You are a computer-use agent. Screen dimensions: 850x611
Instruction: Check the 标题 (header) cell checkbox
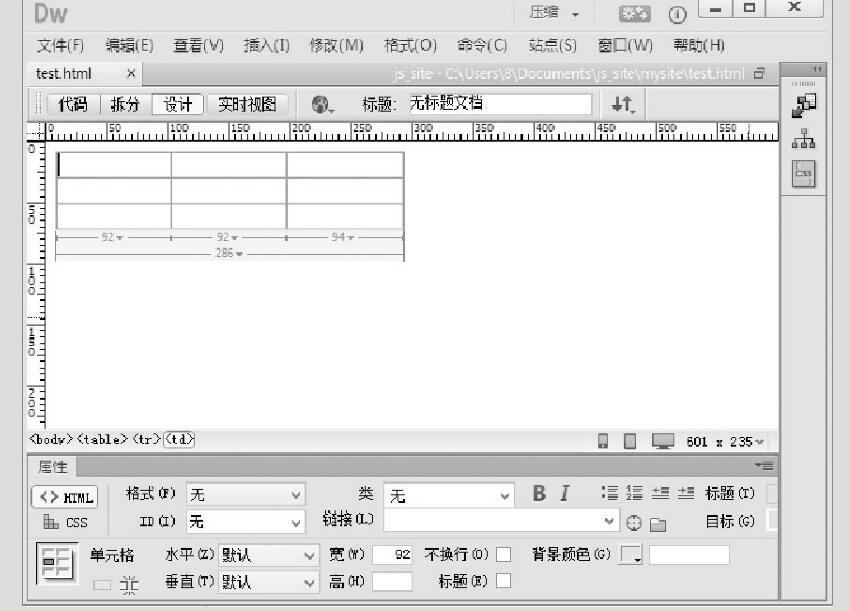[x=503, y=580]
